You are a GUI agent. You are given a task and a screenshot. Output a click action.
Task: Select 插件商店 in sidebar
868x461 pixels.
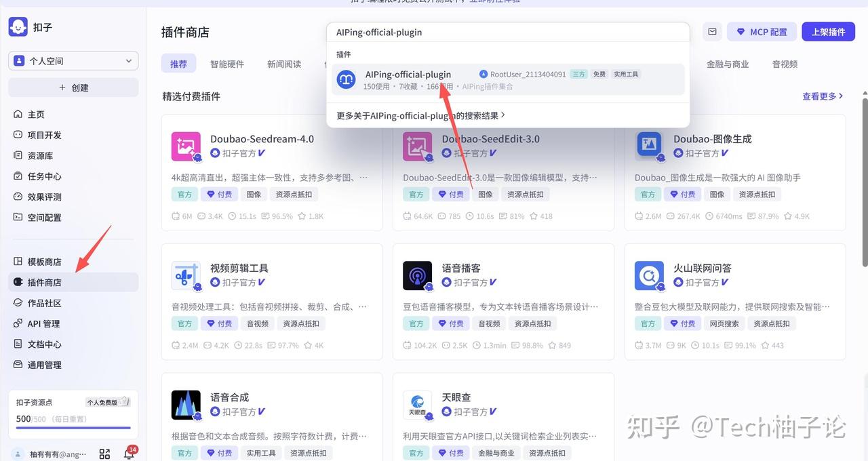[73, 282]
